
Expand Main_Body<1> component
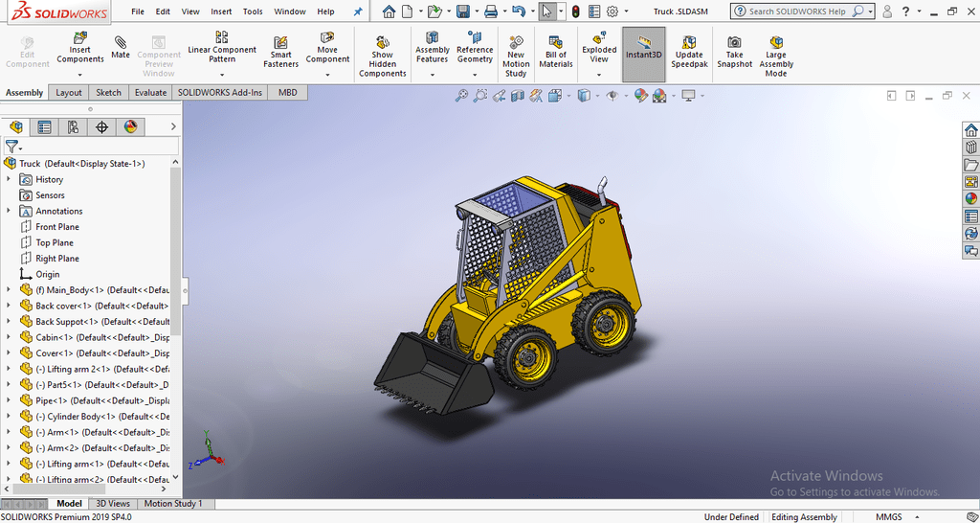(x=8, y=289)
